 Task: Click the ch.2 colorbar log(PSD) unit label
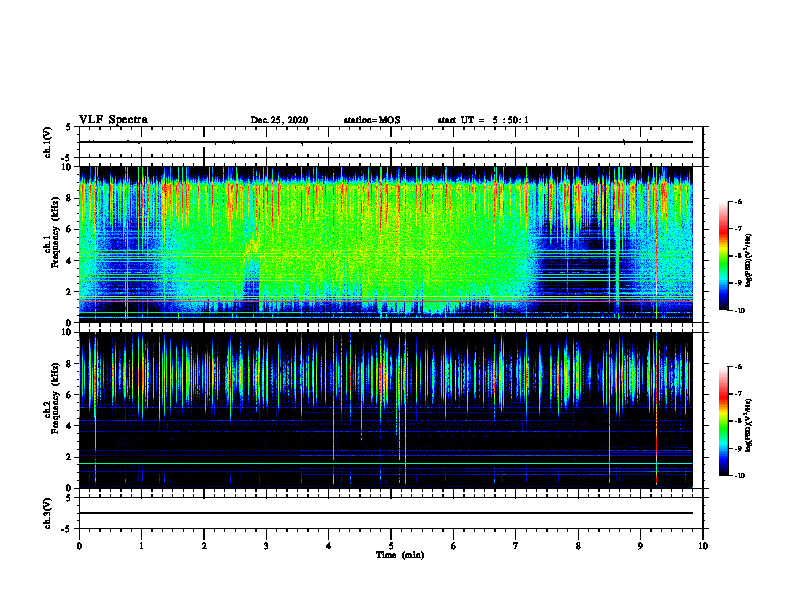pyautogui.click(x=749, y=425)
